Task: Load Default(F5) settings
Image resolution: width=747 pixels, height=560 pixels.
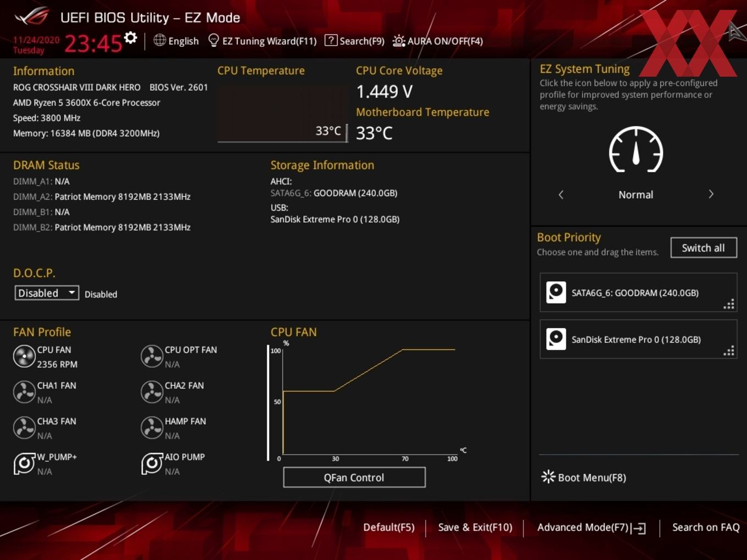Action: coord(389,528)
